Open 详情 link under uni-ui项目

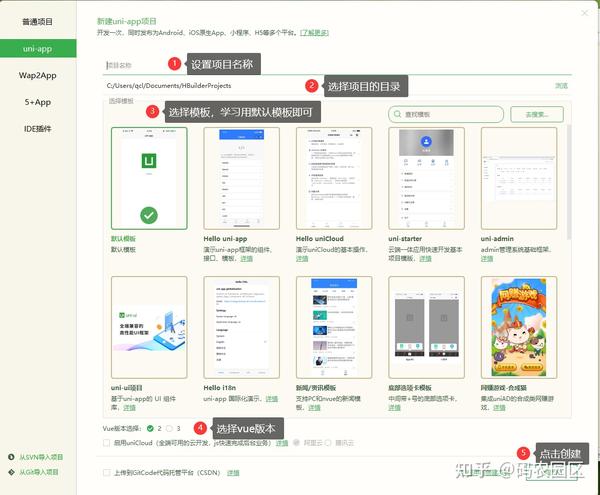coord(129,408)
